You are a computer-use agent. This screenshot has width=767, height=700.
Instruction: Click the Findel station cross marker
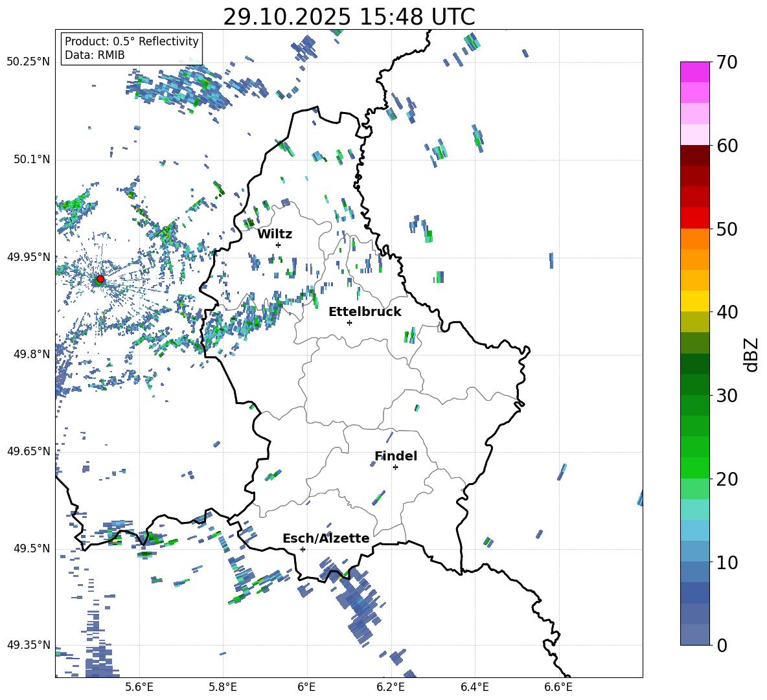pyautogui.click(x=395, y=467)
